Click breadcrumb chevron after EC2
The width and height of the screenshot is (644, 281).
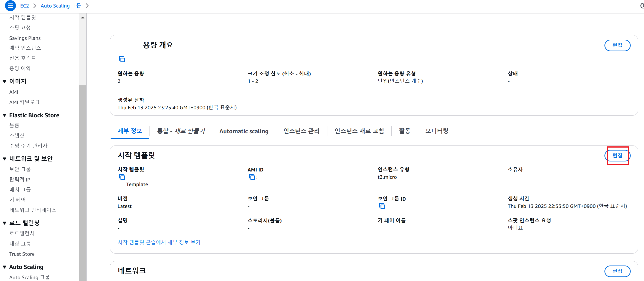point(35,5)
